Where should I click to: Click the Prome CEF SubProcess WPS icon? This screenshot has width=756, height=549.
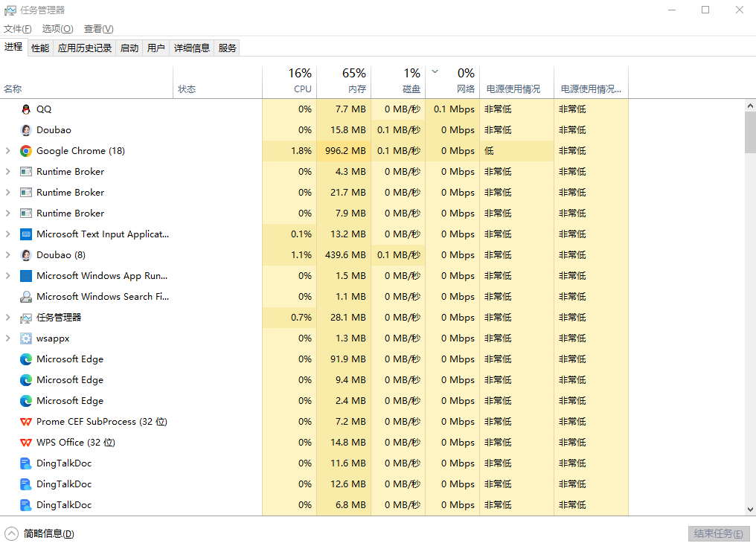tap(26, 422)
